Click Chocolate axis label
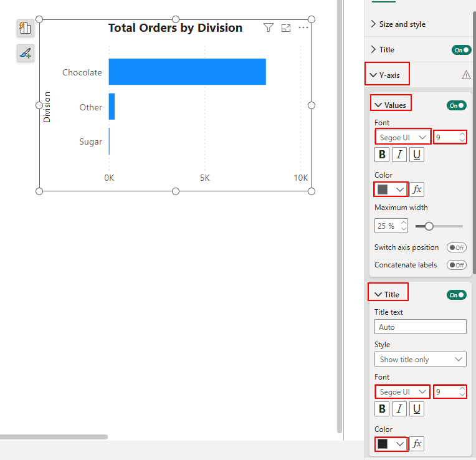Image resolution: width=476 pixels, height=460 pixels. (x=82, y=72)
